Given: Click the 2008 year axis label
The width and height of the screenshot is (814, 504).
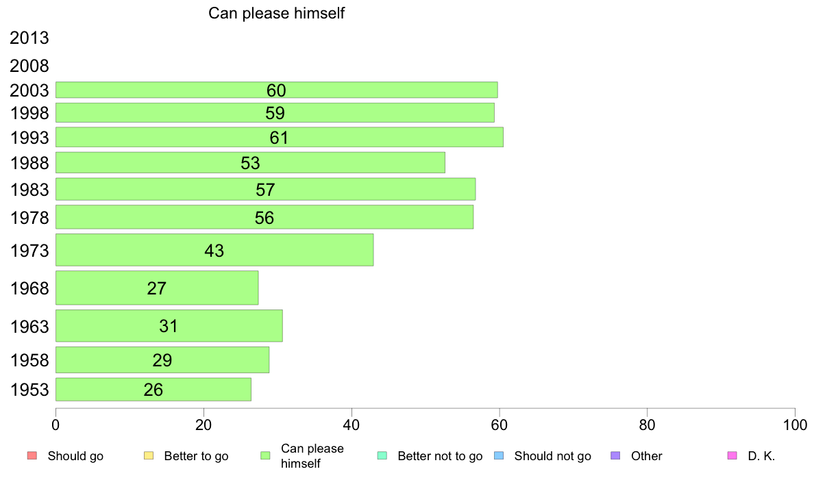Looking at the screenshot, I should [x=29, y=66].
